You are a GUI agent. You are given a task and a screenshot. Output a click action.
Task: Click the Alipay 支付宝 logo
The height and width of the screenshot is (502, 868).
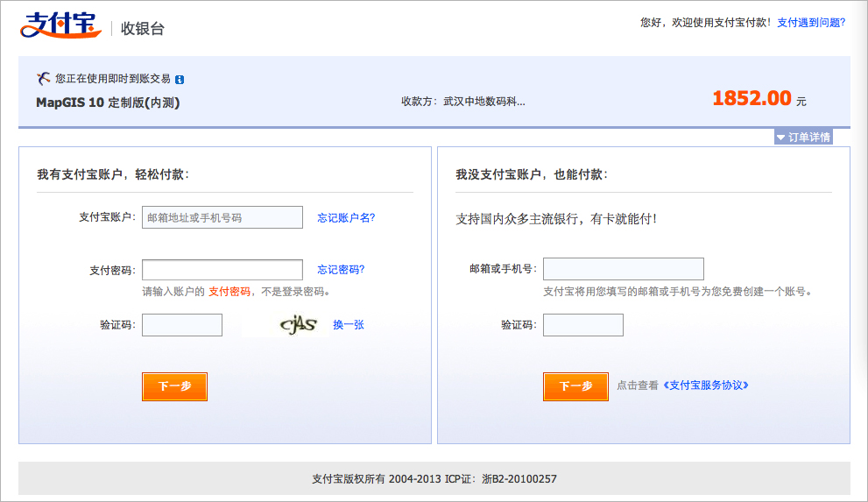[61, 25]
